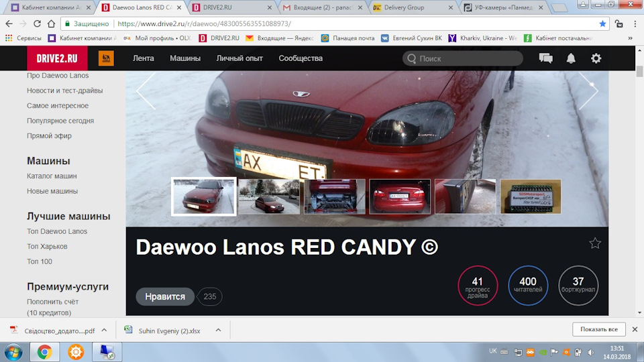Screen dimensions: 644x362
Task: Open Новости и тест-драйвы link
Action: tap(65, 90)
